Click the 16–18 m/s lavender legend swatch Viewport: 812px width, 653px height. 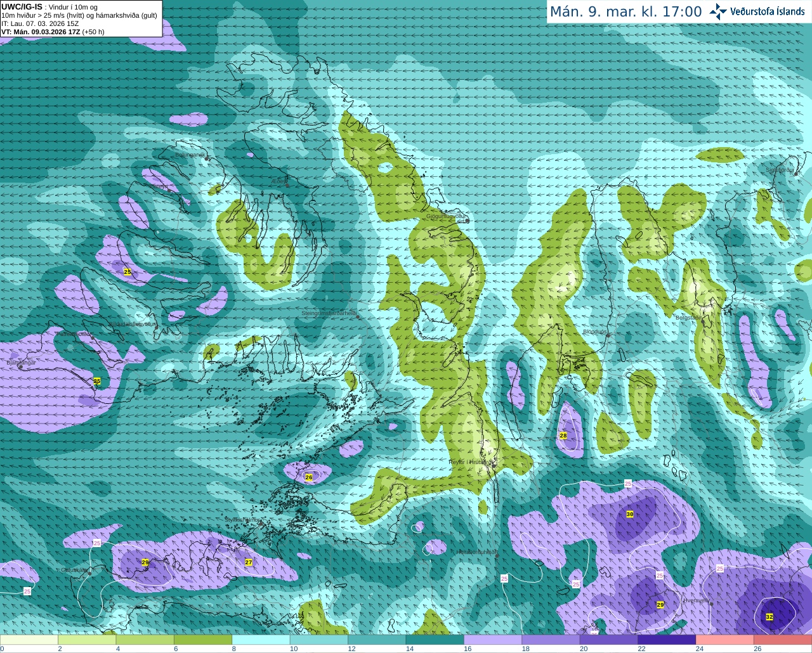click(x=493, y=640)
